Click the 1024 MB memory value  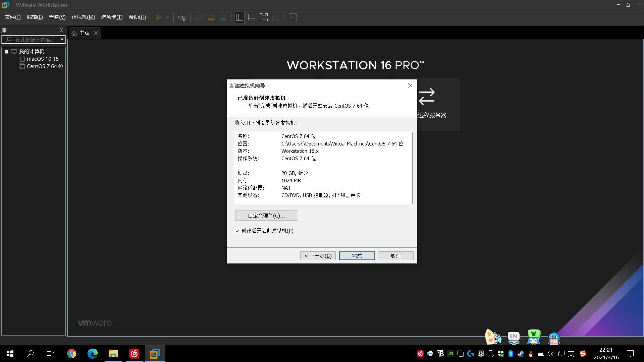(x=291, y=181)
